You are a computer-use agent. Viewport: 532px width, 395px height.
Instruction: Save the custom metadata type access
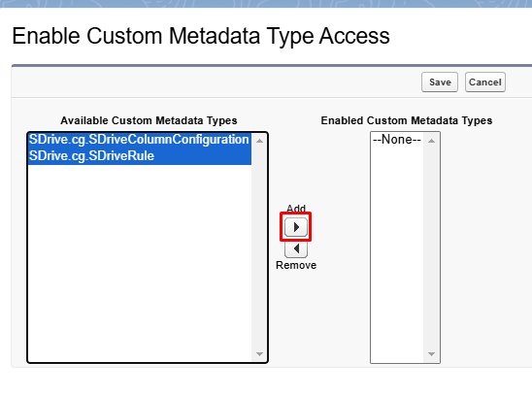[440, 82]
